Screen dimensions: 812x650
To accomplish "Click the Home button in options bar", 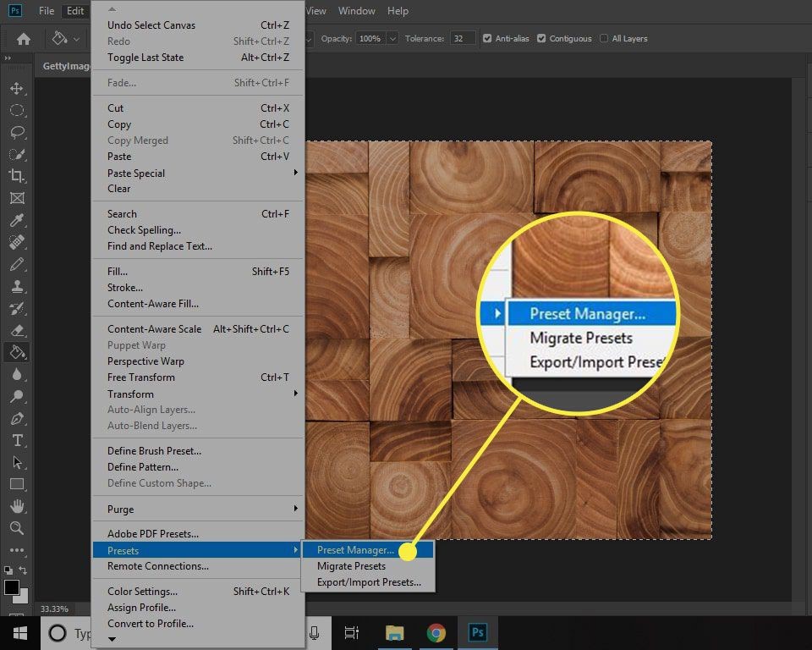I will (24, 39).
